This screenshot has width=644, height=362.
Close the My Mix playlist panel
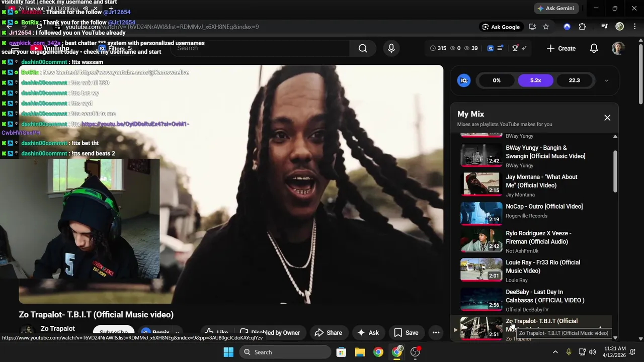(607, 118)
